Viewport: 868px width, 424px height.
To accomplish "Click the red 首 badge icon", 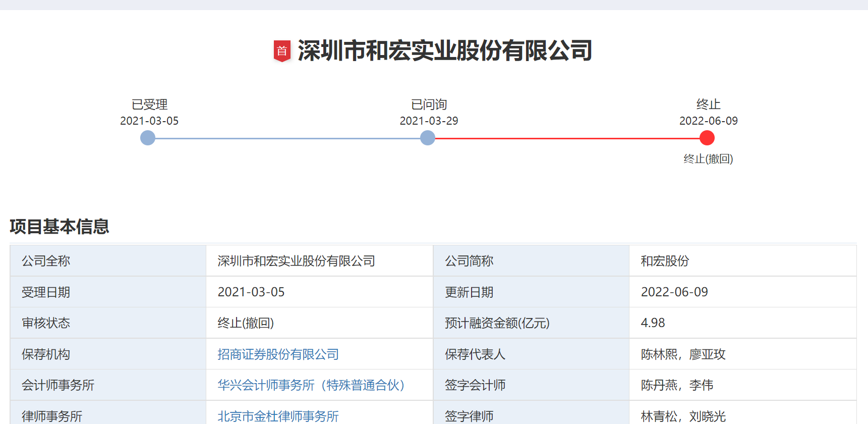I will (282, 51).
